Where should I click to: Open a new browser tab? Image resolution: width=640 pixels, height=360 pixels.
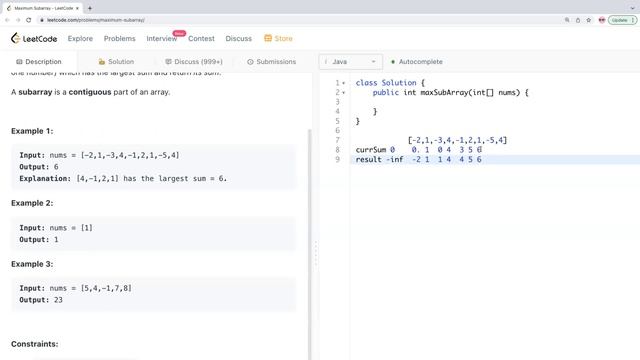click(90, 8)
